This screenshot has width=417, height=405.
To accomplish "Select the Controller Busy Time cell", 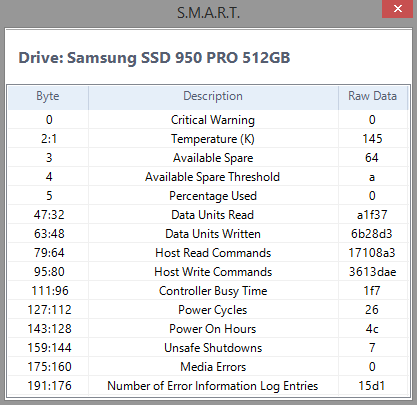I will [x=213, y=291].
